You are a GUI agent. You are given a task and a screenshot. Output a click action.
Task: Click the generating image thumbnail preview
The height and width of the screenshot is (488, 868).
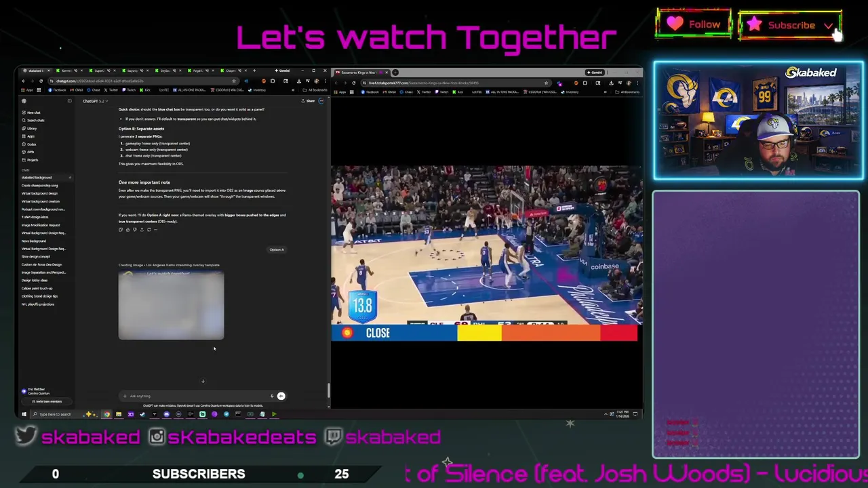pyautogui.click(x=171, y=305)
